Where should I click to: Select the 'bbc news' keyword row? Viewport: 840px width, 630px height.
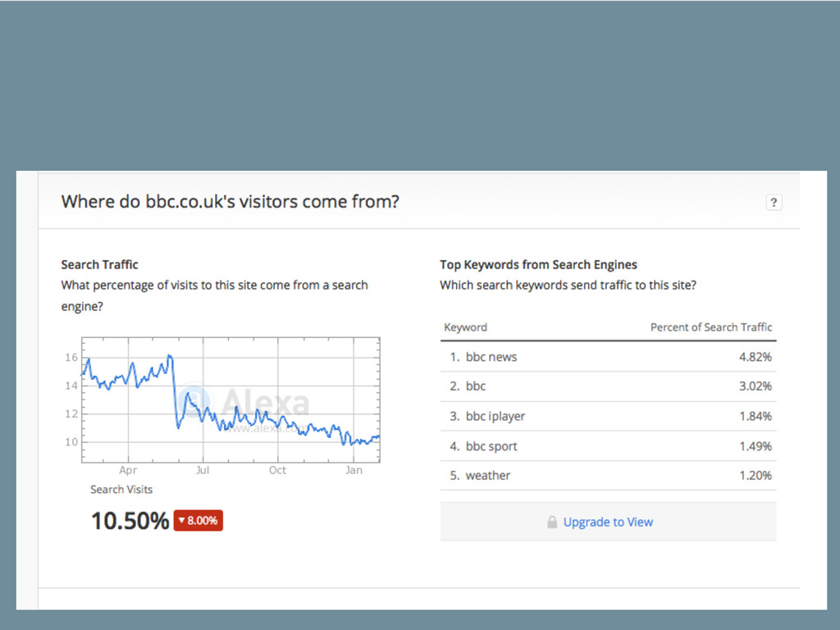coord(608,357)
